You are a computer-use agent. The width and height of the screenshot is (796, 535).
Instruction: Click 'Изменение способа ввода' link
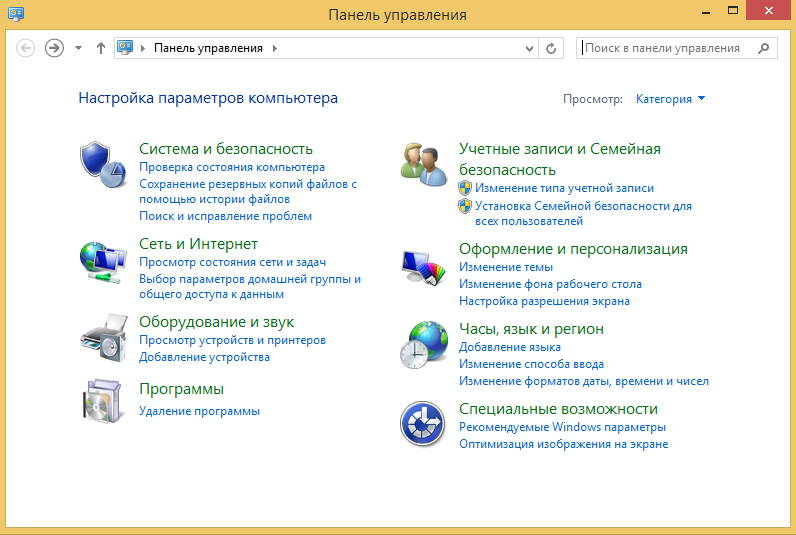[532, 364]
